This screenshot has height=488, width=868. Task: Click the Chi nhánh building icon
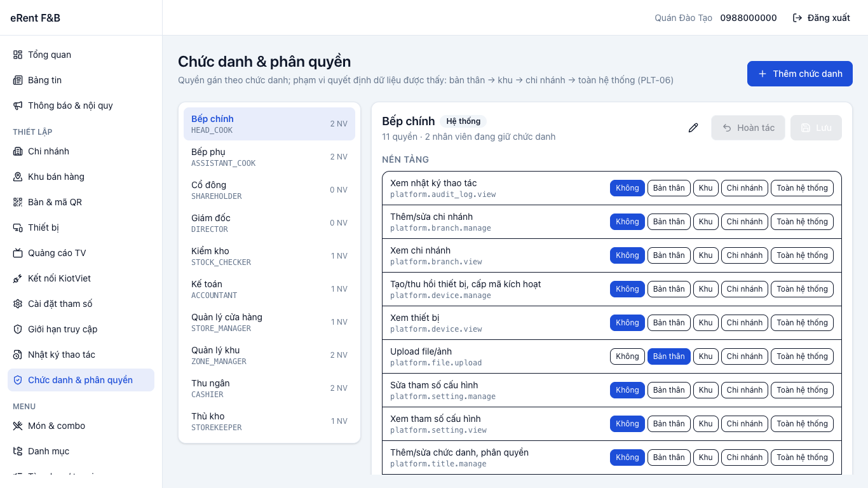click(18, 151)
